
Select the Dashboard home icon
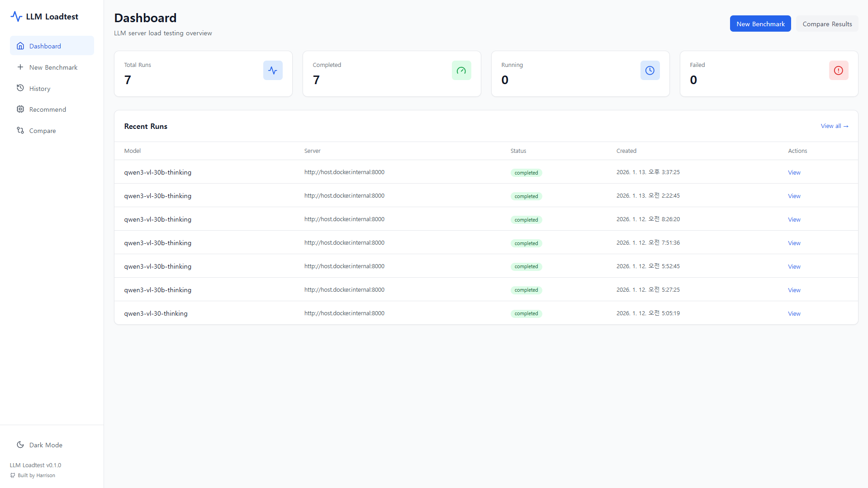[x=20, y=45]
